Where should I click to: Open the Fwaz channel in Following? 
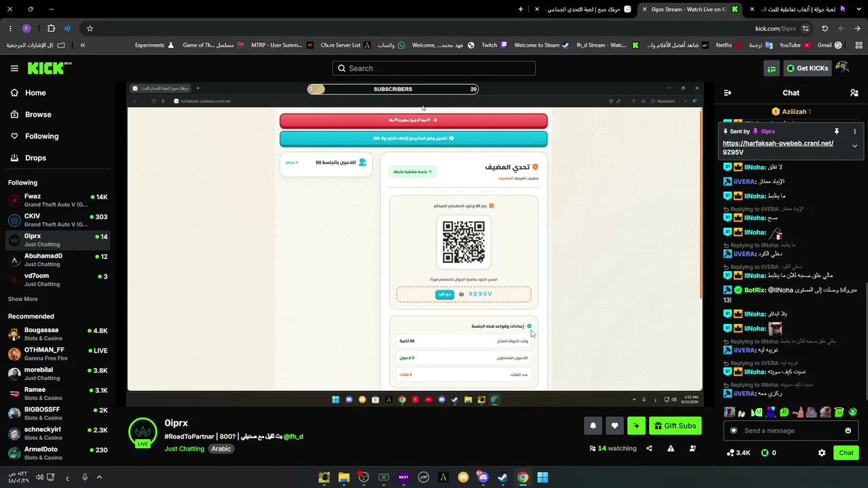click(58, 200)
